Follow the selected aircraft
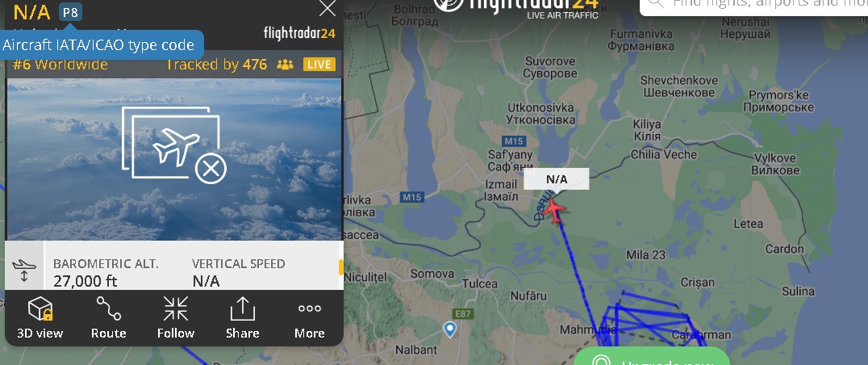 pos(176,318)
